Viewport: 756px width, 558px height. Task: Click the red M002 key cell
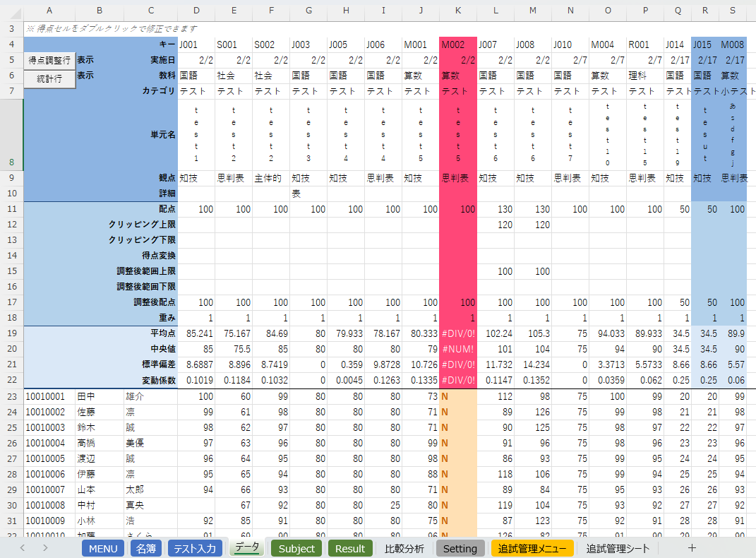pos(457,45)
